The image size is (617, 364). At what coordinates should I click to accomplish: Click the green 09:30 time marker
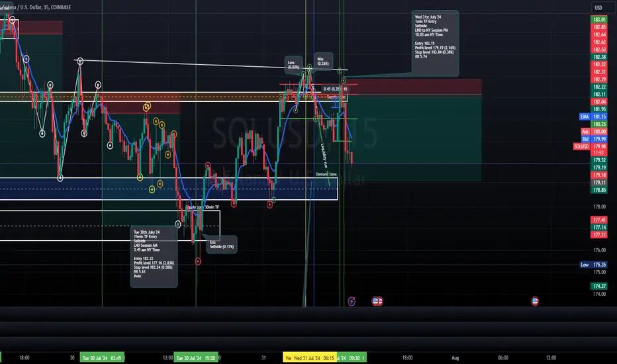352,357
